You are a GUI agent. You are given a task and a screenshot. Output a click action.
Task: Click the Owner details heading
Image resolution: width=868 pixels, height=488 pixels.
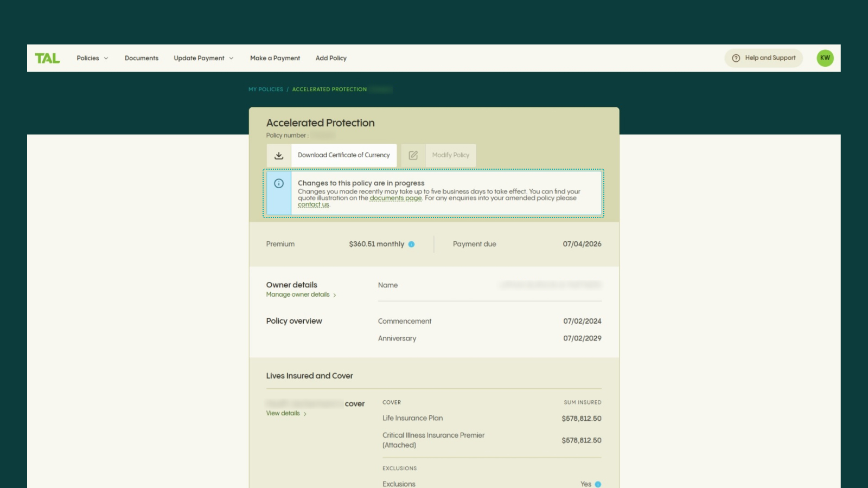coord(291,285)
